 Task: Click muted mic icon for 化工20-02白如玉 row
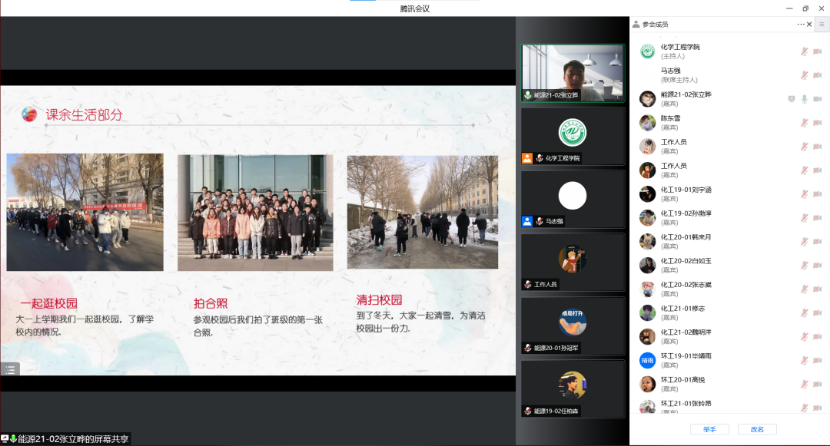pos(804,266)
